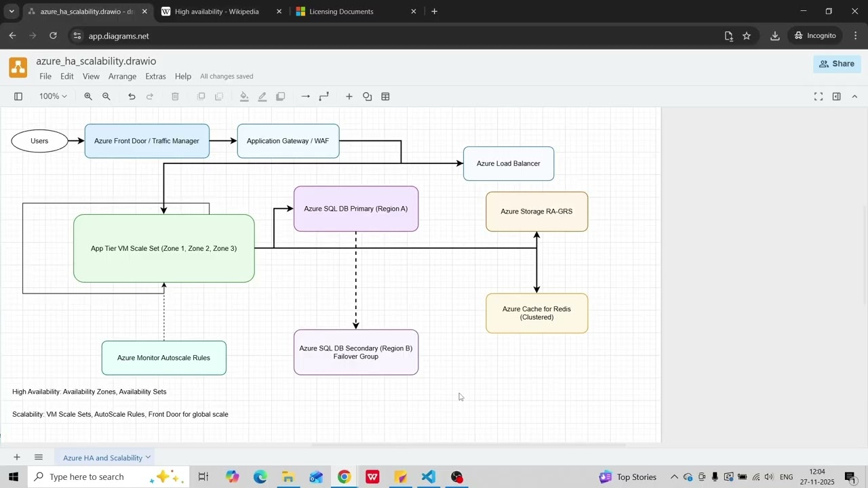The width and height of the screenshot is (868, 488).
Task: Open the waypoints connector style tool
Action: [324, 97]
